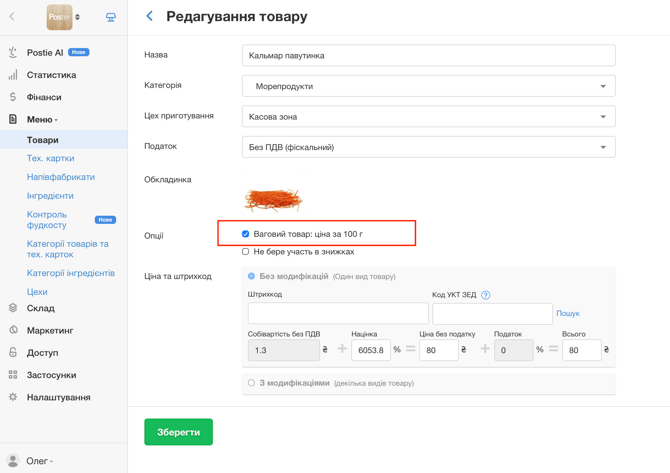670x473 pixels.
Task: Open the Цех приготування dropdown
Action: coord(429,117)
